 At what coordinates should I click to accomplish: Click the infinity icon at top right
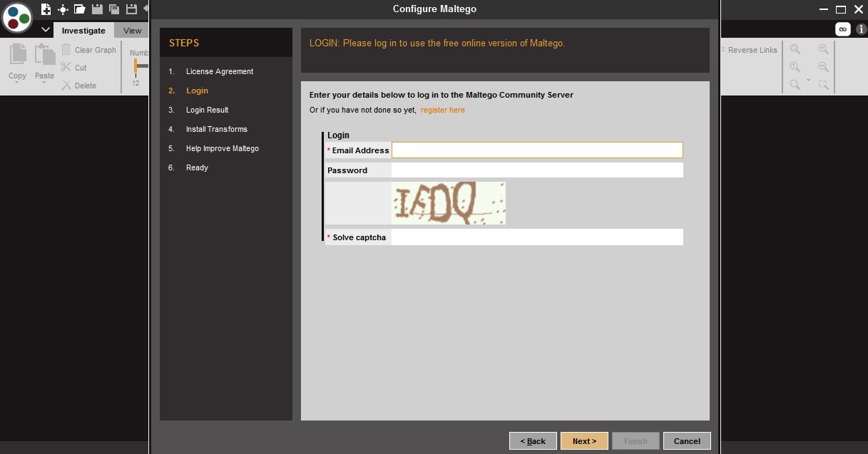pos(842,29)
